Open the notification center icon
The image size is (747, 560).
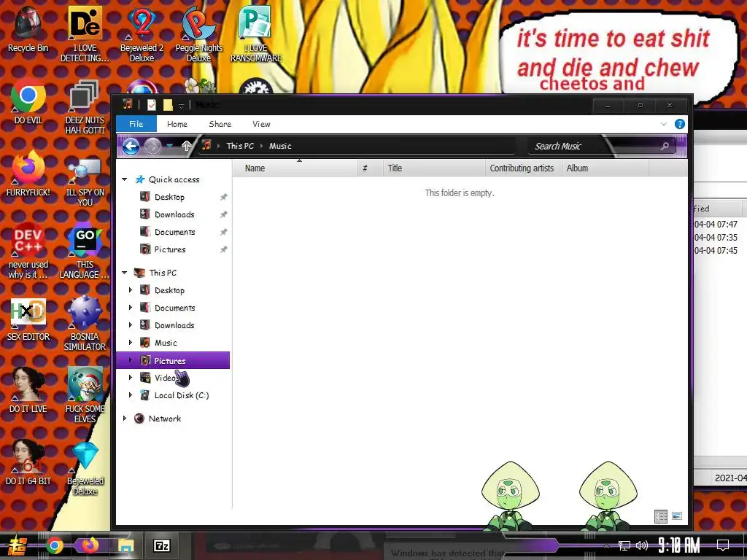tap(723, 545)
